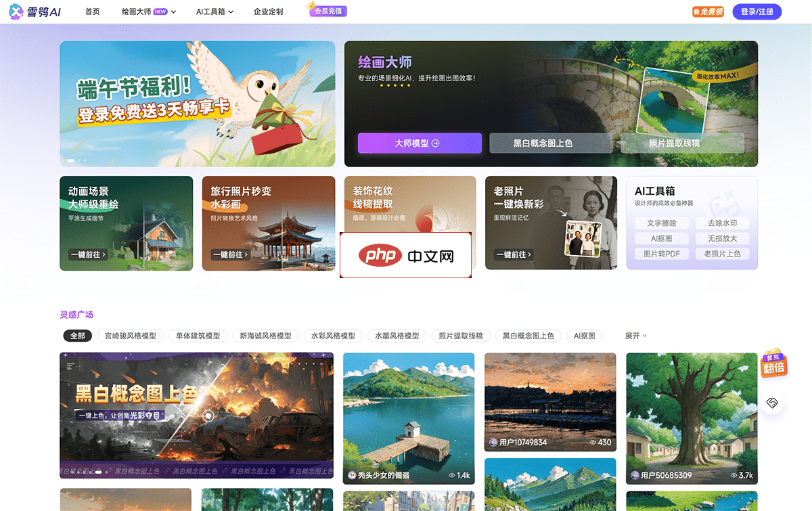Click the AI工具箱 card title
Viewport: 812px width, 511px height.
(x=654, y=191)
